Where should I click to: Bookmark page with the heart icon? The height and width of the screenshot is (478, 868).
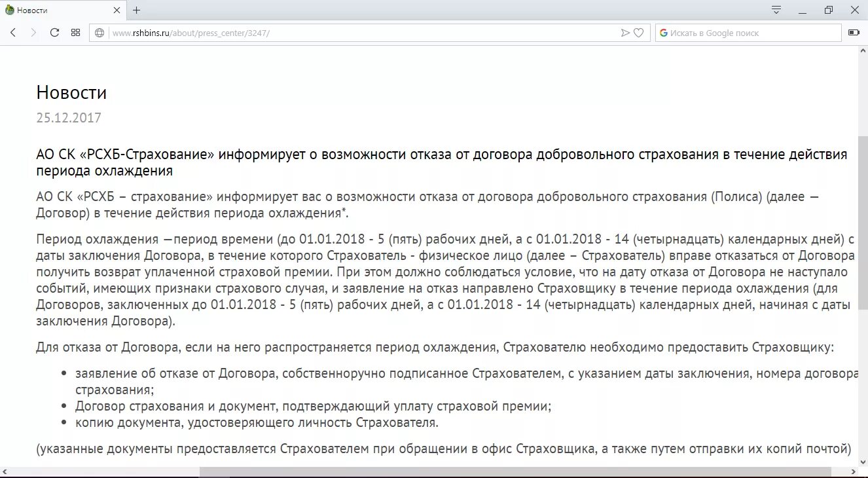click(x=639, y=33)
